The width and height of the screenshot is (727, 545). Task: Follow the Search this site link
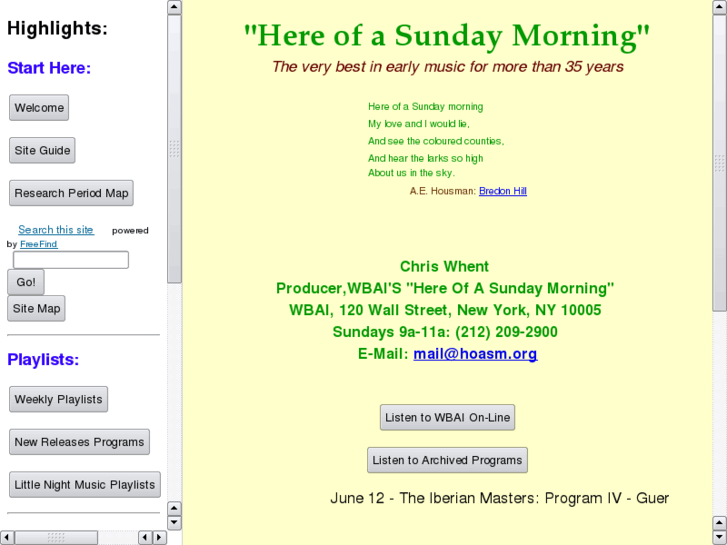point(56,230)
